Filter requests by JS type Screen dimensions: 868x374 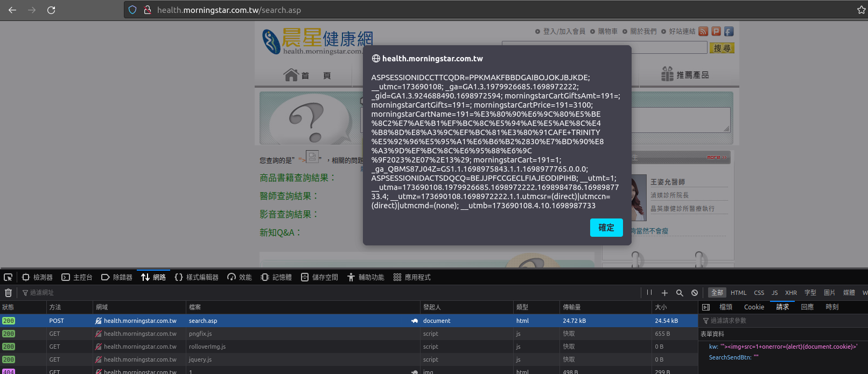(x=774, y=293)
